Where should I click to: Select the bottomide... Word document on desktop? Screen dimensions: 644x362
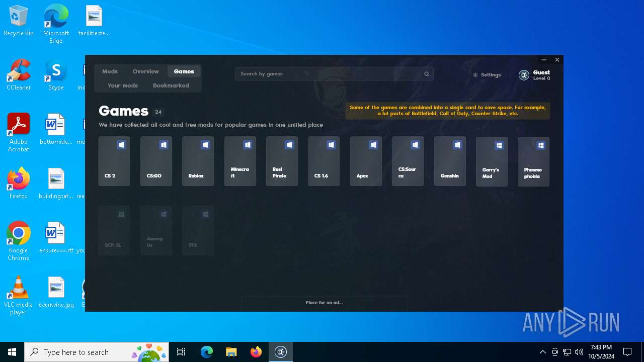[56, 129]
